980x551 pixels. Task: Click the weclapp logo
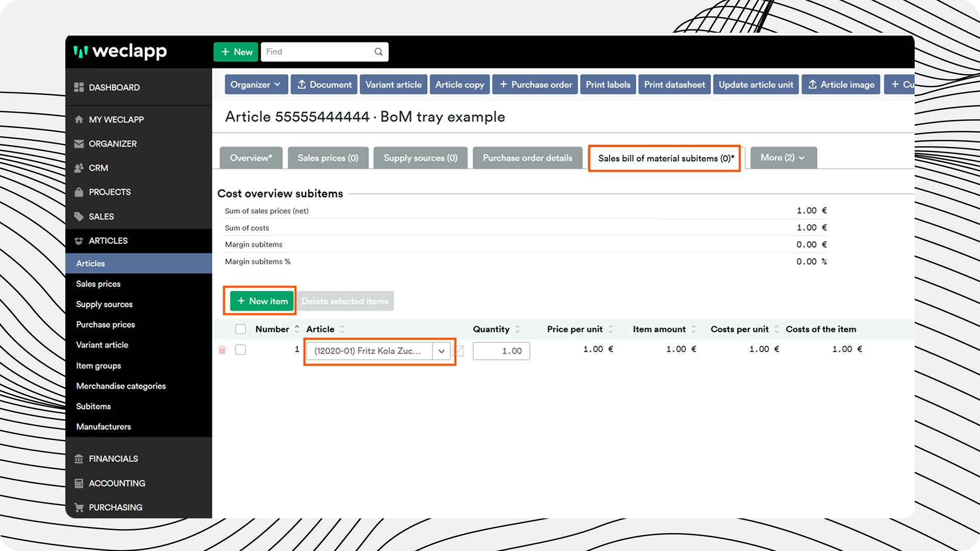pos(120,52)
